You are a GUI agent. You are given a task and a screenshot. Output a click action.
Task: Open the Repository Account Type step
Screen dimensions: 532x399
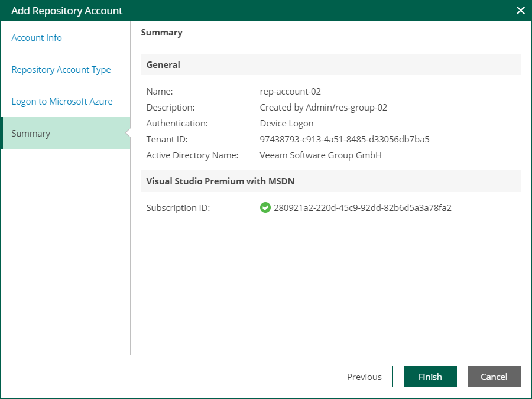[x=61, y=70]
